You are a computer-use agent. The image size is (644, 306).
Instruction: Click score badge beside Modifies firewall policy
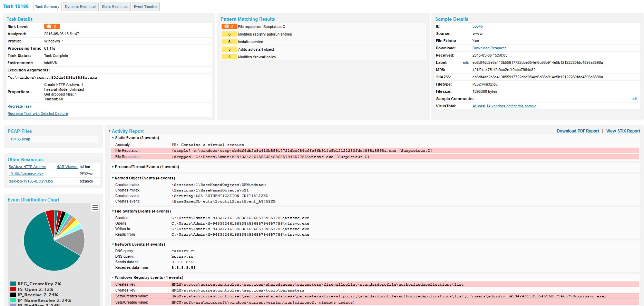(x=229, y=57)
